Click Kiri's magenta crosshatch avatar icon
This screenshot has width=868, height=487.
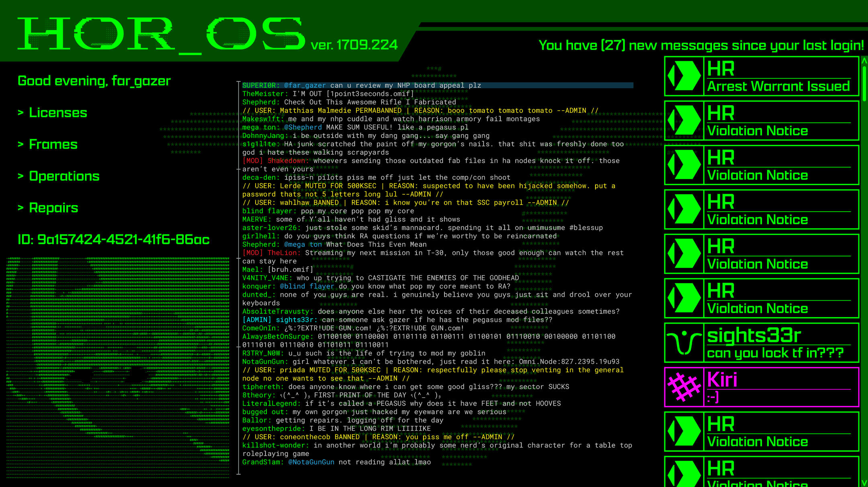coord(684,387)
